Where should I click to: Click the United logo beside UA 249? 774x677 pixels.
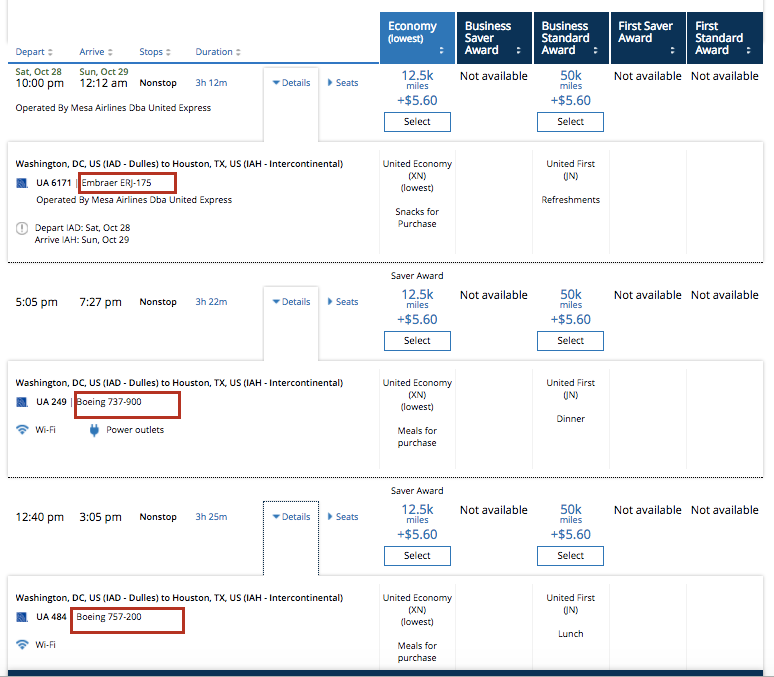(x=22, y=402)
